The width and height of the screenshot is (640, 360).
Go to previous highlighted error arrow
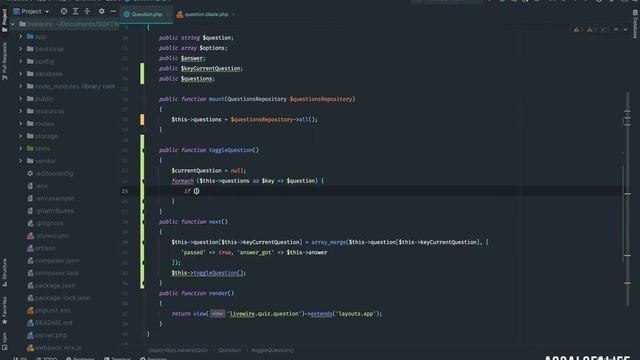tap(616, 29)
